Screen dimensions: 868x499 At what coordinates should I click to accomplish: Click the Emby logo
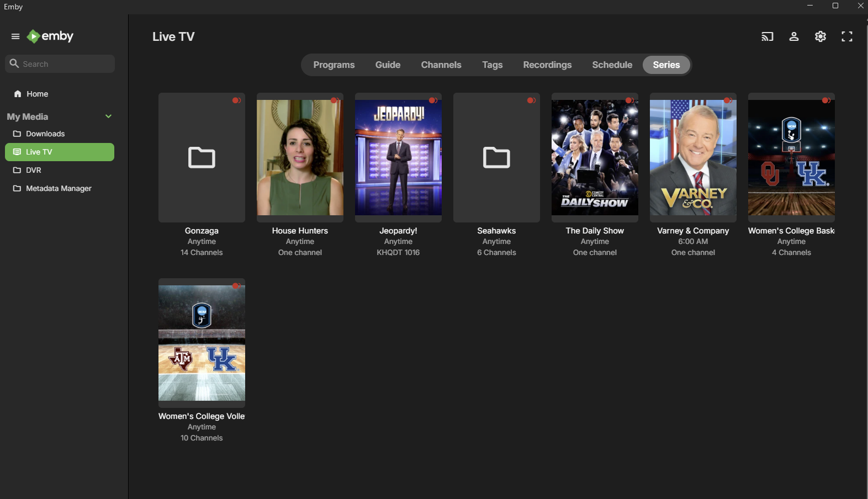(x=50, y=36)
